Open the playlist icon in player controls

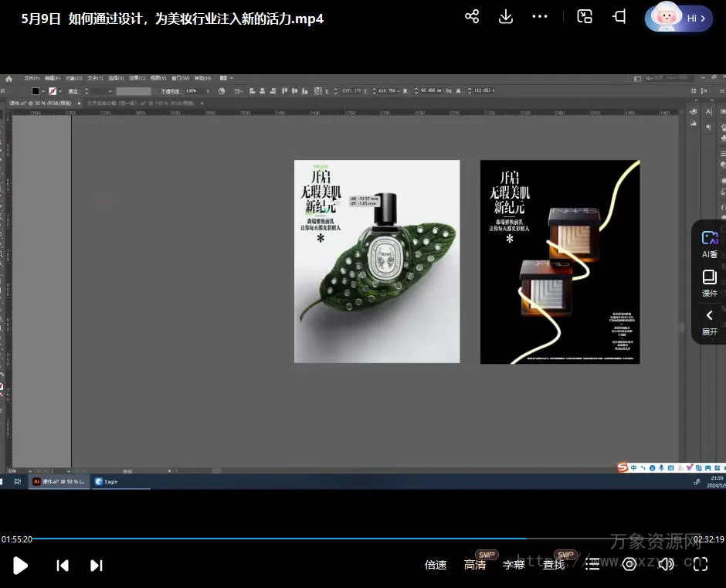click(x=592, y=565)
